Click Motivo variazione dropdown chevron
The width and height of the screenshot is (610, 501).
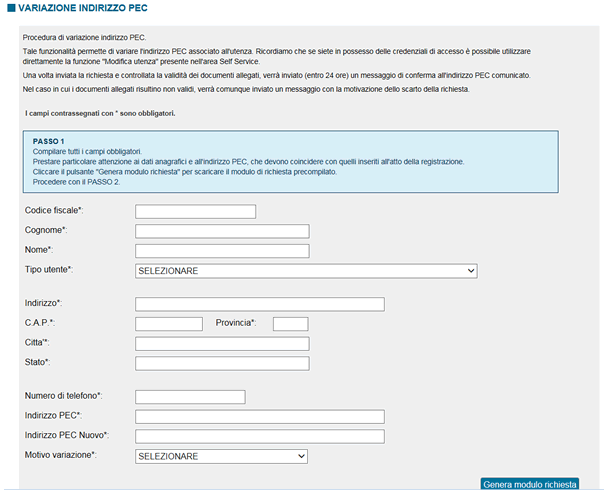point(301,456)
